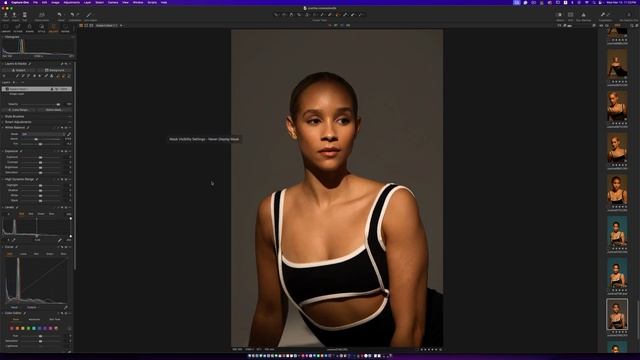Screen dimensions: 640x360
Task: Select the red swatch in Color Editor
Action: coord(12,328)
